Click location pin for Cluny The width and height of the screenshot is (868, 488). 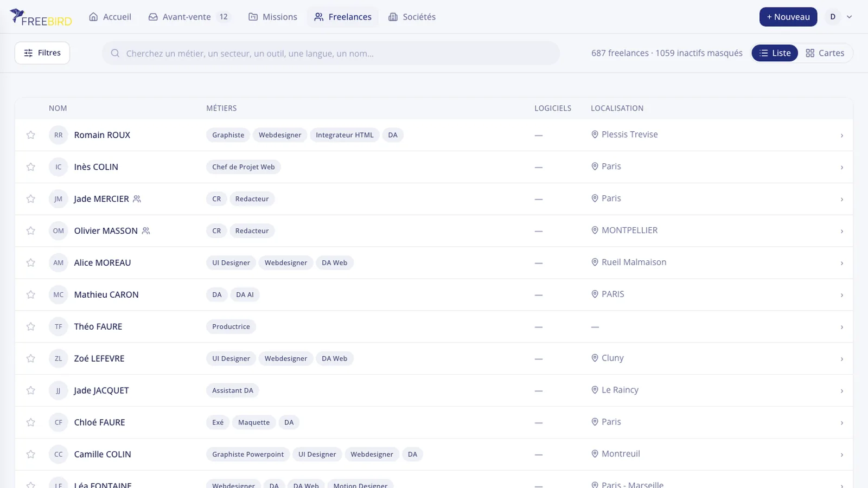[x=595, y=358]
